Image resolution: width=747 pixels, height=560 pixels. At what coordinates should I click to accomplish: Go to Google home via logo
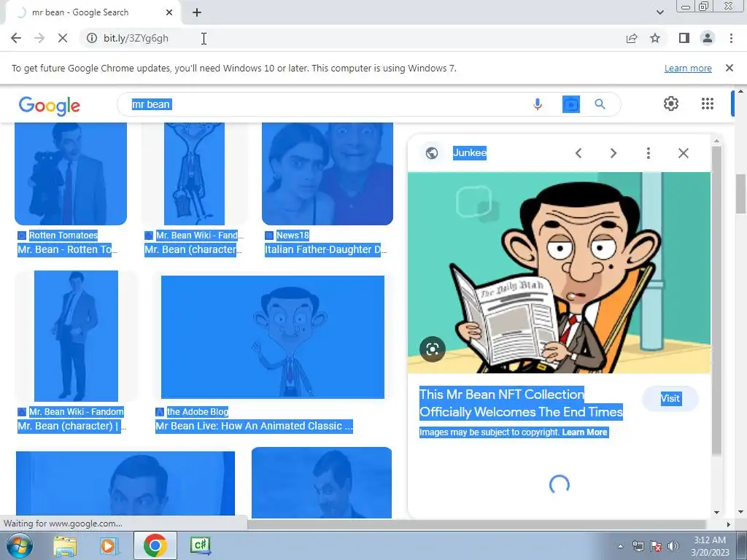50,105
